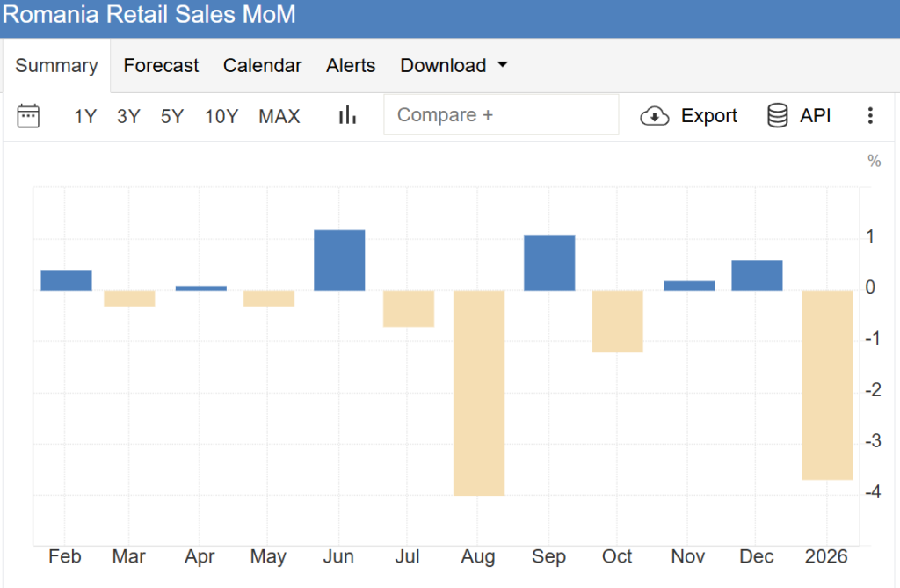Click the API database icon

(778, 116)
